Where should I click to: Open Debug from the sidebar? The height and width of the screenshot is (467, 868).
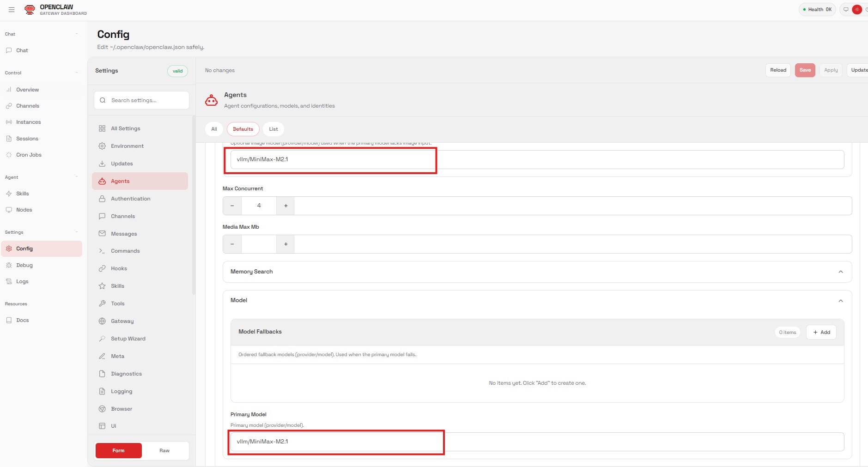pyautogui.click(x=24, y=265)
